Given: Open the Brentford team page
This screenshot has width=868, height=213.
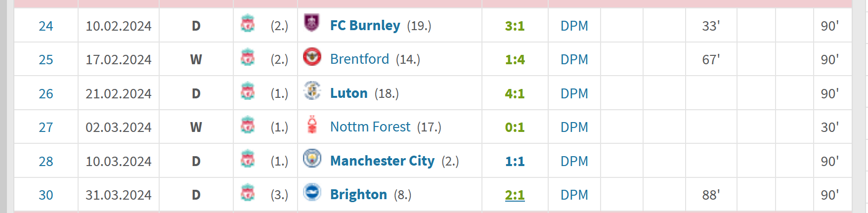Looking at the screenshot, I should click(360, 59).
